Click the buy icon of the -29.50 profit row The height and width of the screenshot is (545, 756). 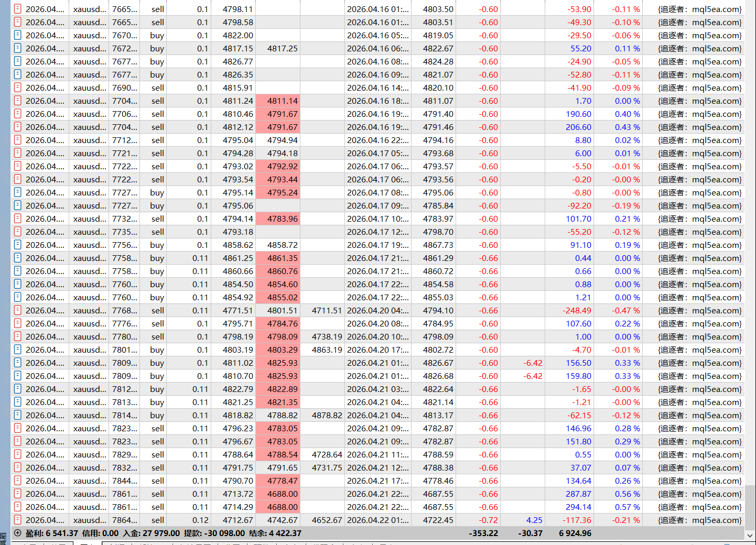tap(17, 35)
